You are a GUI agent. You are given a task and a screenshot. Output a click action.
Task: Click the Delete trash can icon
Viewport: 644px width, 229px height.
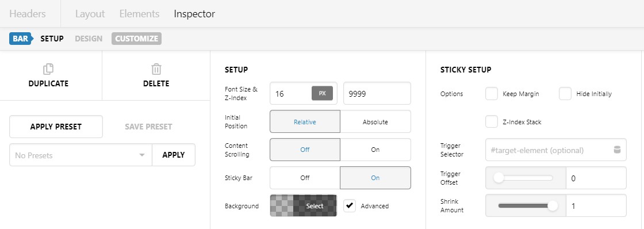point(156,68)
